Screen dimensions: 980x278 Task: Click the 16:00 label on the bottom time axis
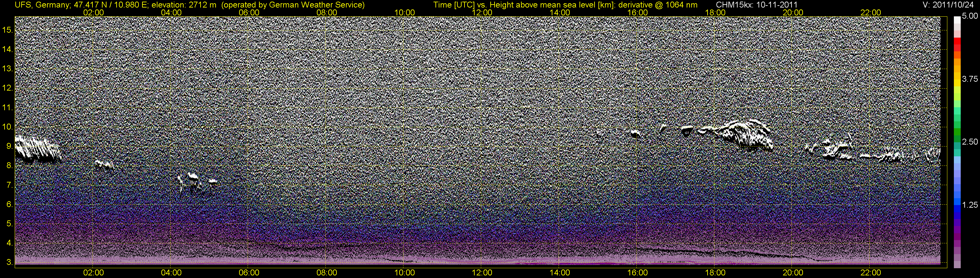click(x=638, y=273)
